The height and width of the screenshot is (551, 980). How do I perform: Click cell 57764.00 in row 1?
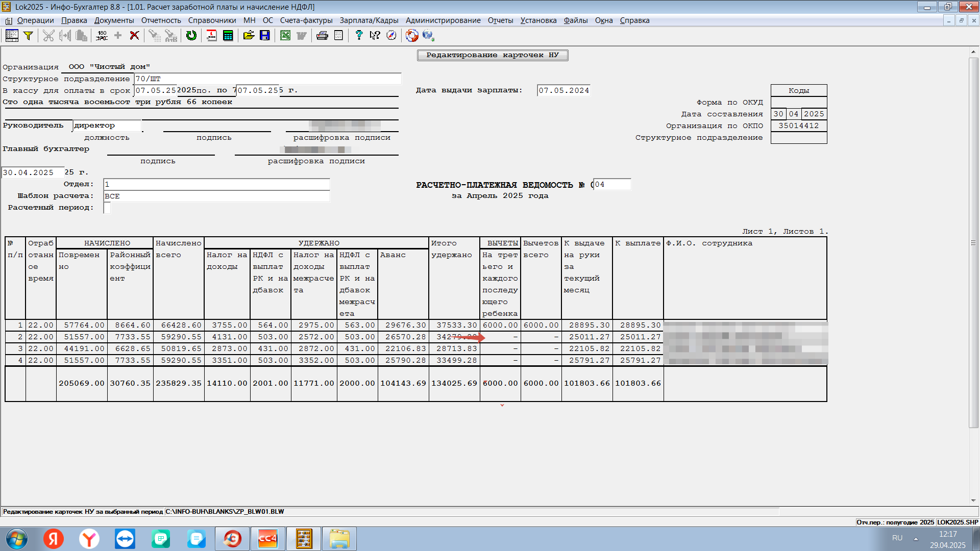point(82,325)
